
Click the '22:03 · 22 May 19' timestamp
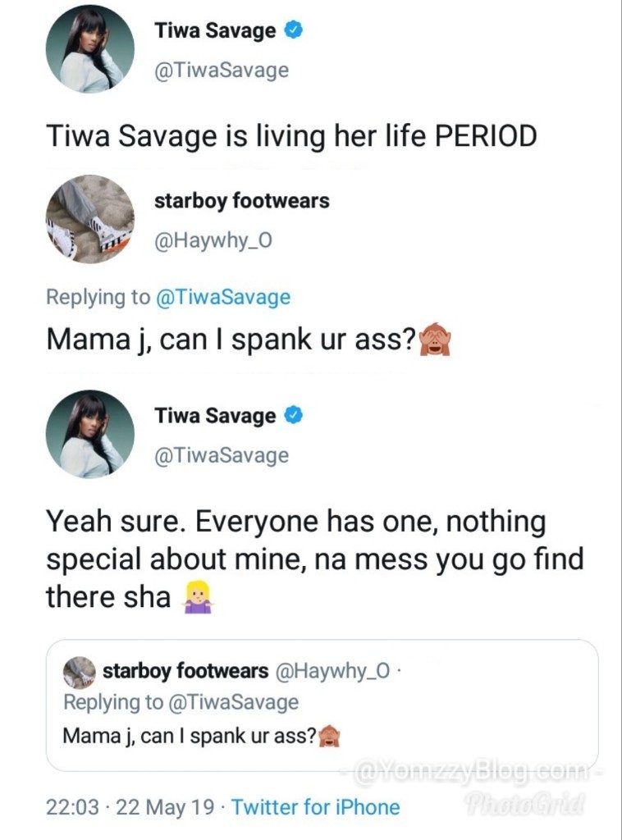(x=131, y=806)
